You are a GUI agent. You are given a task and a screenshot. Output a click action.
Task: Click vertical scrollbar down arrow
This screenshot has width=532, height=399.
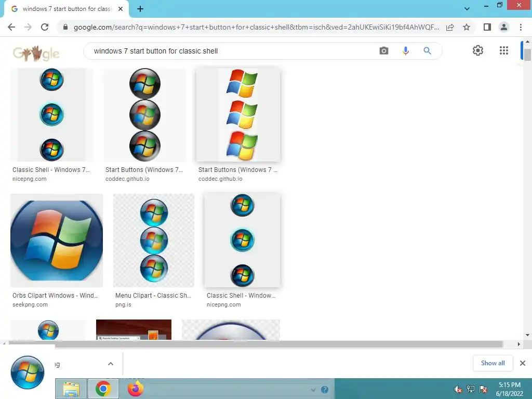(x=527, y=335)
